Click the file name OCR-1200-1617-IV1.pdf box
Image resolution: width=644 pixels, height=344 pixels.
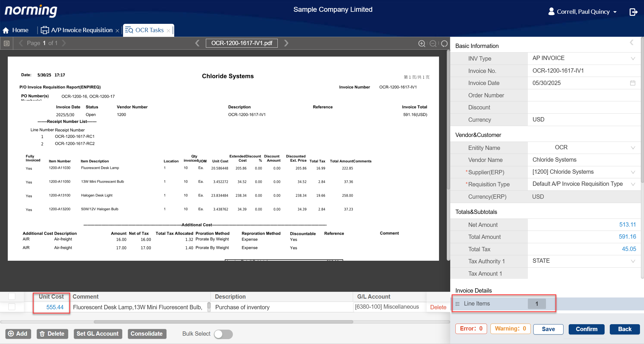(242, 43)
